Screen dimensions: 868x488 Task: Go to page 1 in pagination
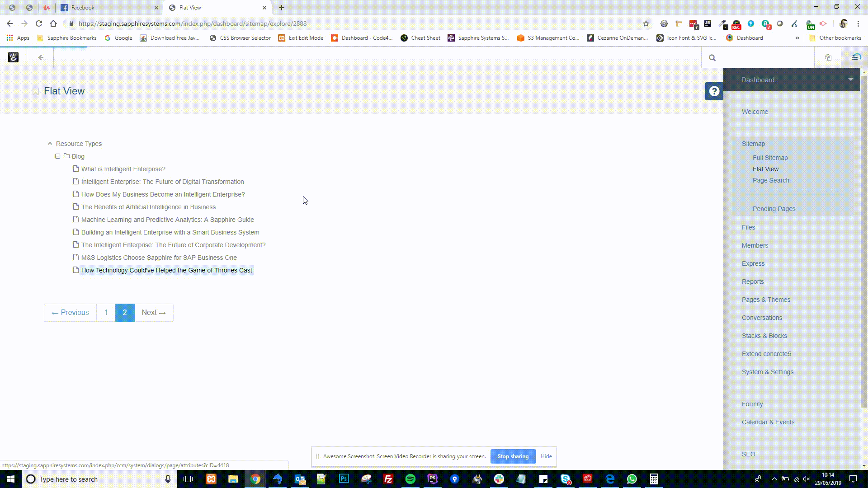(x=106, y=313)
